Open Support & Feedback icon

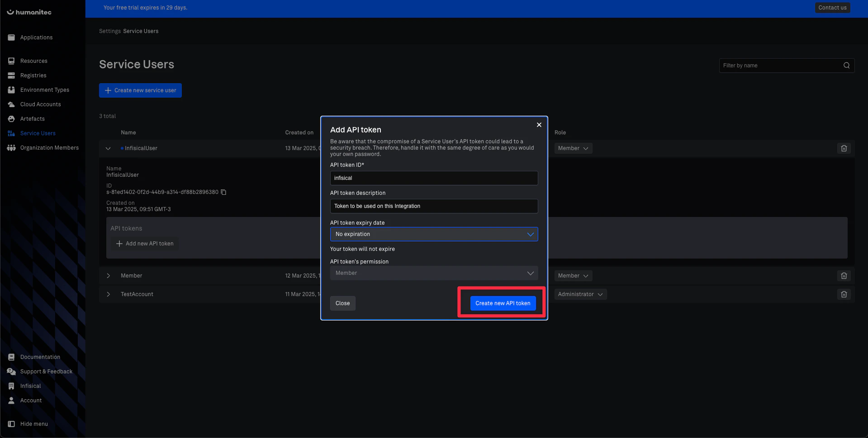click(x=11, y=372)
